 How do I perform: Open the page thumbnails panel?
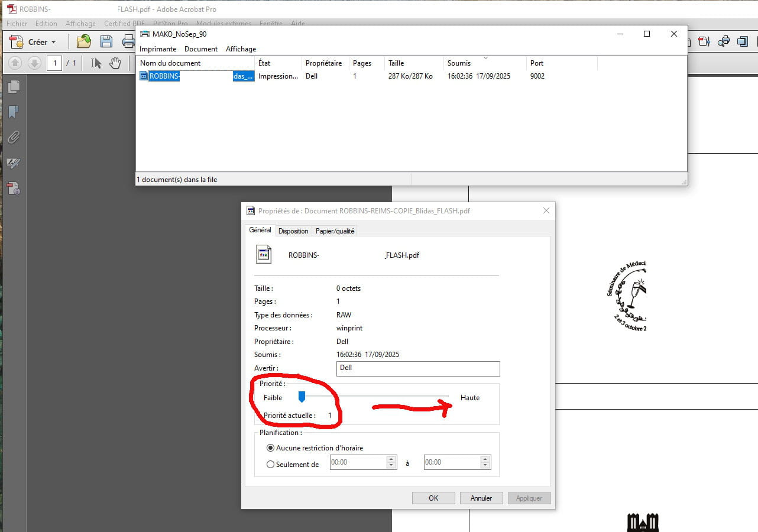(13, 87)
